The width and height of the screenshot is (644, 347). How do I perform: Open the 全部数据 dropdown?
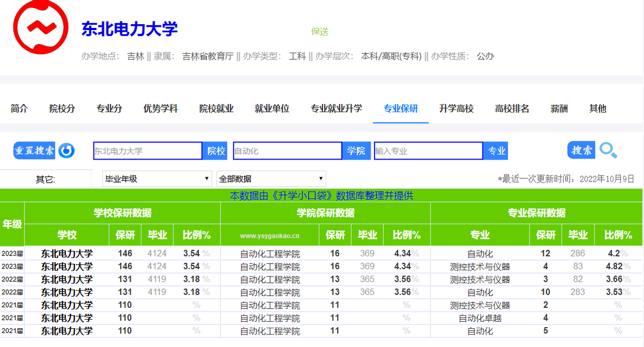pos(271,179)
